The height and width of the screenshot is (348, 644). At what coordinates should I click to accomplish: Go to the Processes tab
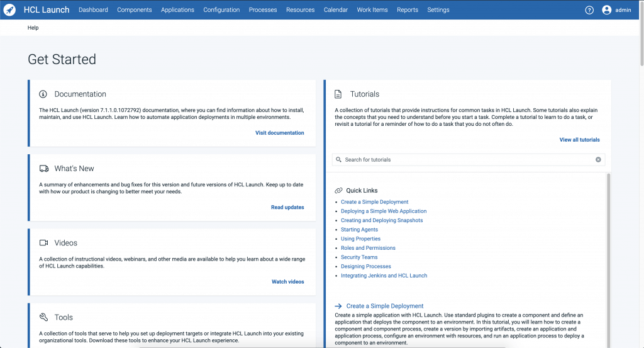(x=263, y=10)
